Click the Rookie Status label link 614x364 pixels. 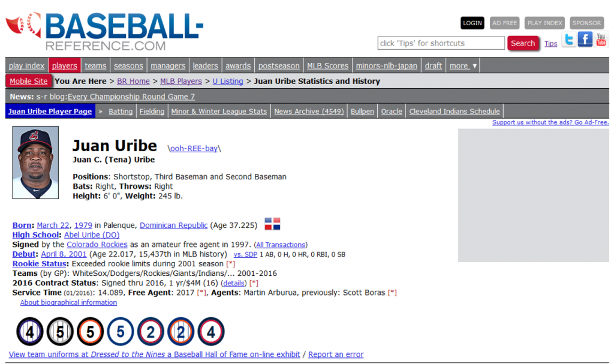[39, 264]
